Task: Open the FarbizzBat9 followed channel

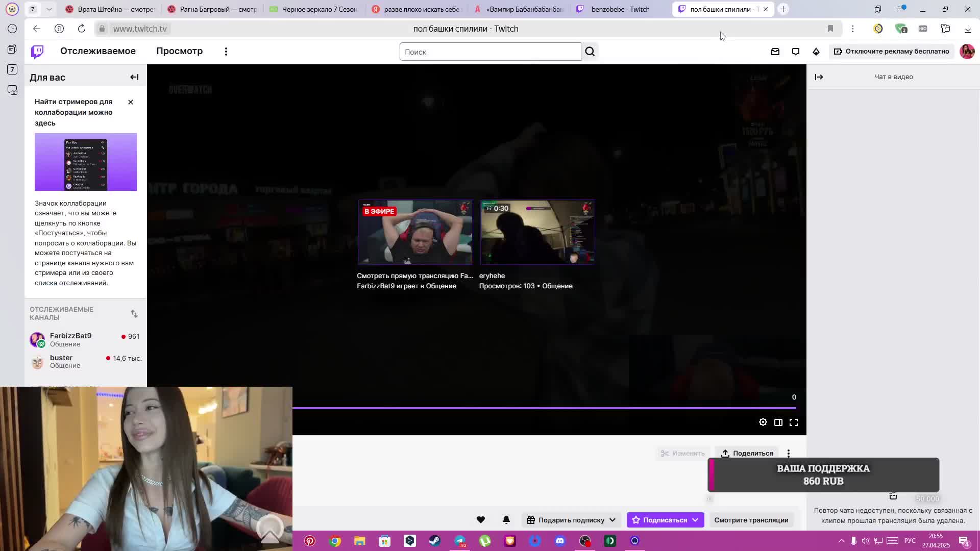Action: (x=85, y=340)
